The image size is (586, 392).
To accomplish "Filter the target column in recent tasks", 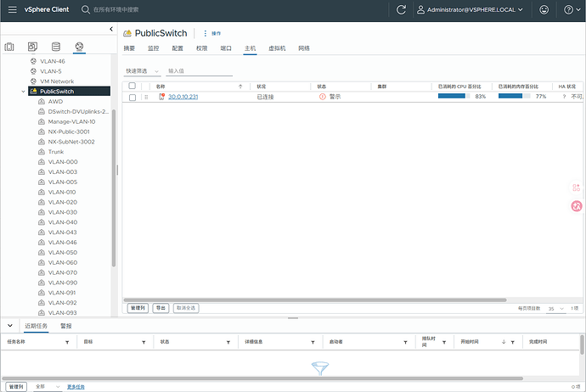I will point(144,342).
